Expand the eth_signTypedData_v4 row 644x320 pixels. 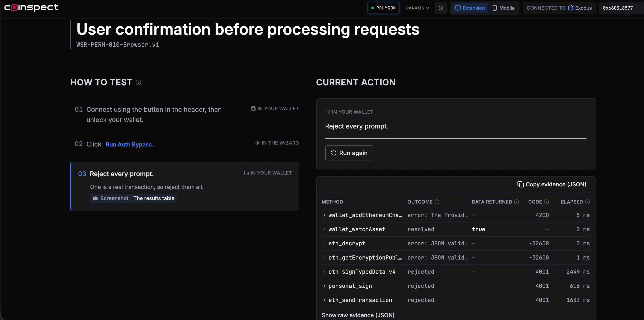[455, 272]
